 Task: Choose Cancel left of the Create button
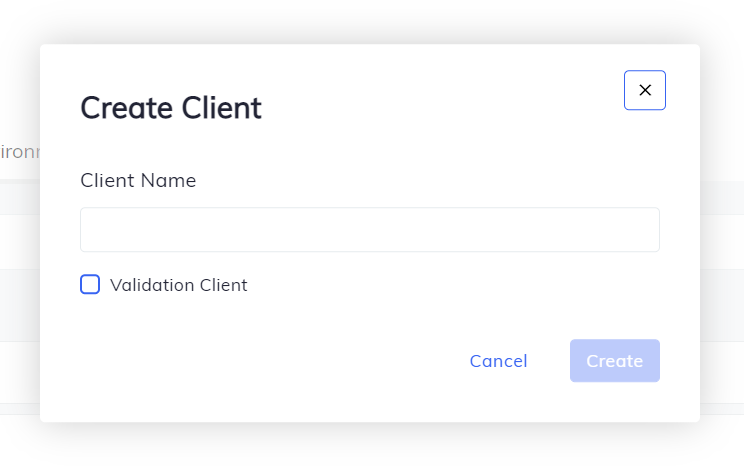[498, 361]
